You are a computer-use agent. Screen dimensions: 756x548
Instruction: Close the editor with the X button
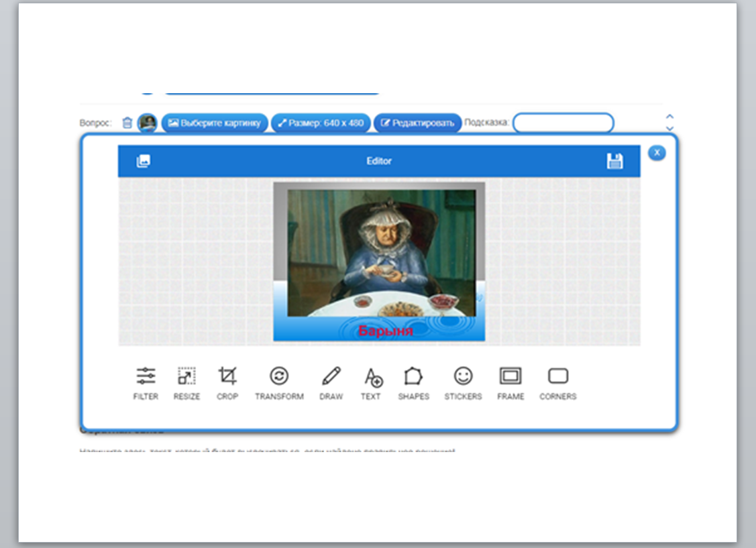657,153
